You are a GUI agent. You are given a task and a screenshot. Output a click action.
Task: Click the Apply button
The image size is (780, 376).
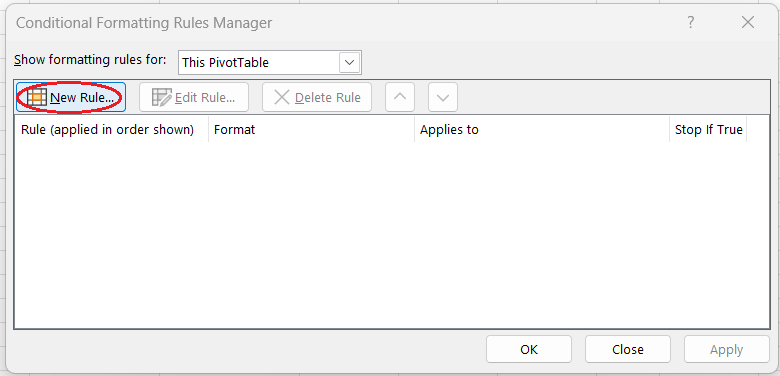pyautogui.click(x=727, y=350)
